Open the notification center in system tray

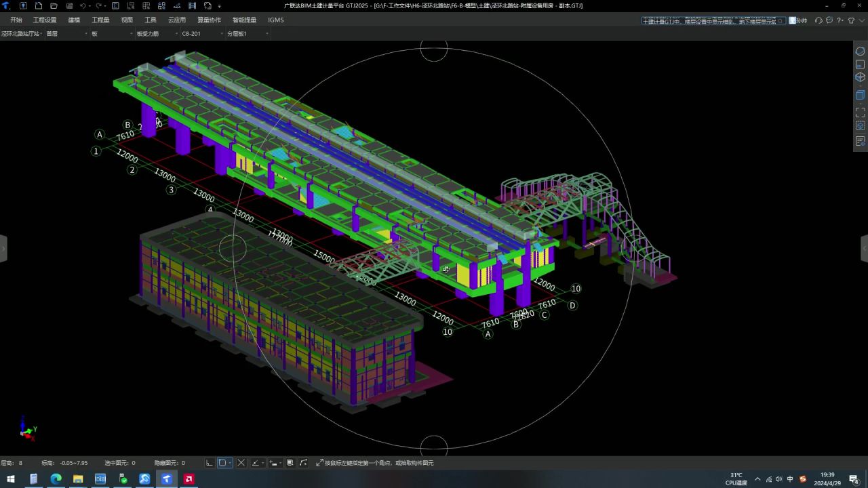pos(854,479)
